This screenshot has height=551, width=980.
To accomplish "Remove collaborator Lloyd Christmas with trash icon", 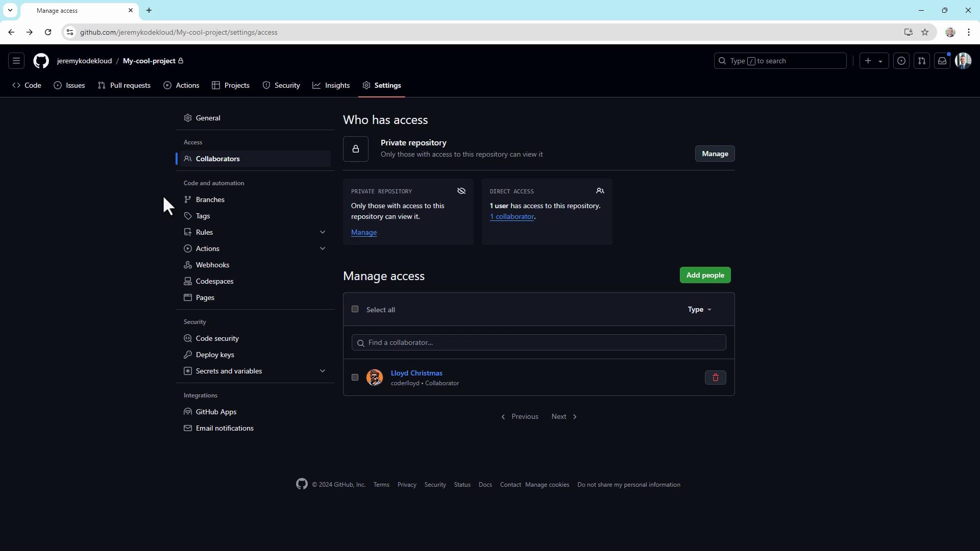I will [x=715, y=378].
